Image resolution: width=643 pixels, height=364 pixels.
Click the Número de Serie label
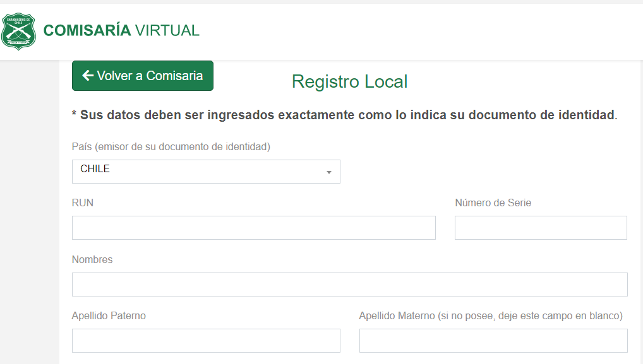click(x=493, y=203)
